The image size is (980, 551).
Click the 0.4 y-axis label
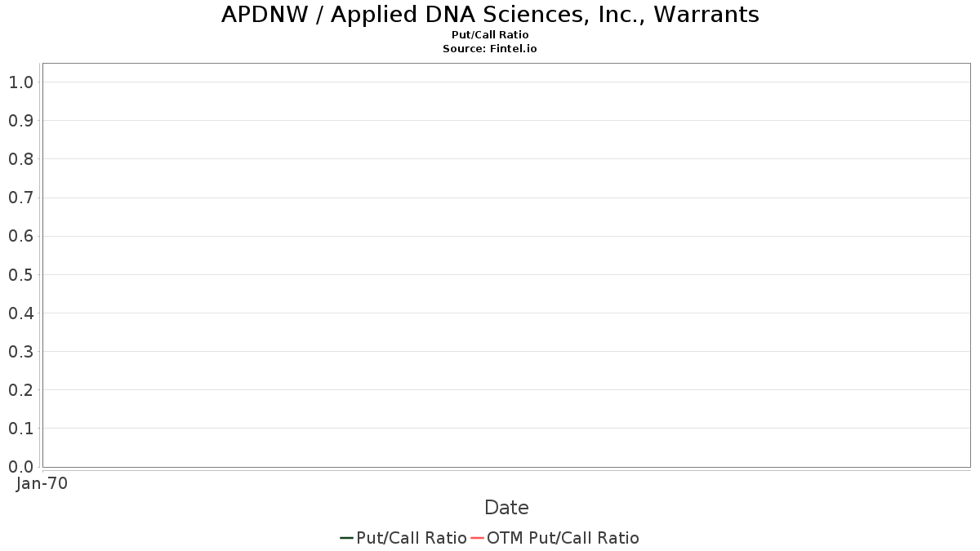pyautogui.click(x=20, y=313)
